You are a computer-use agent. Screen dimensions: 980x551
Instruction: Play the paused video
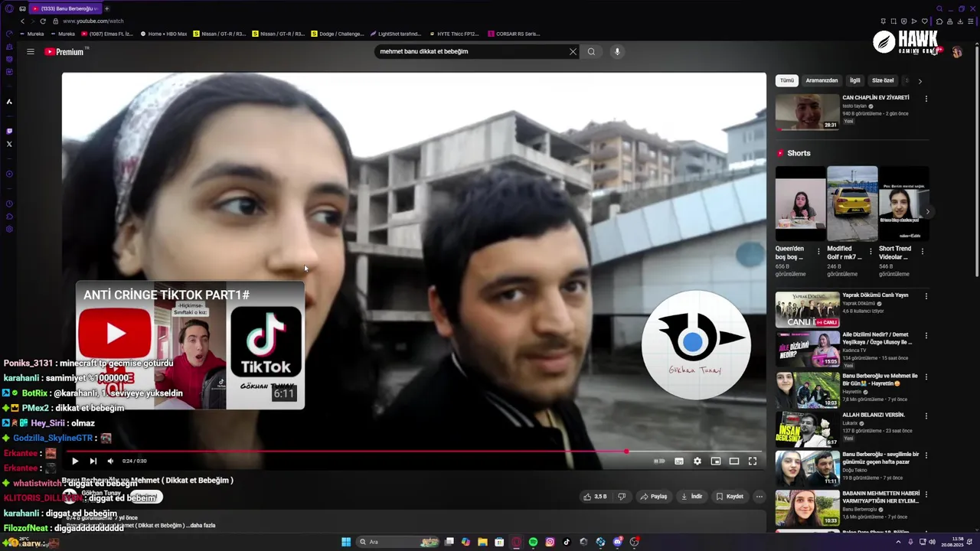click(75, 461)
